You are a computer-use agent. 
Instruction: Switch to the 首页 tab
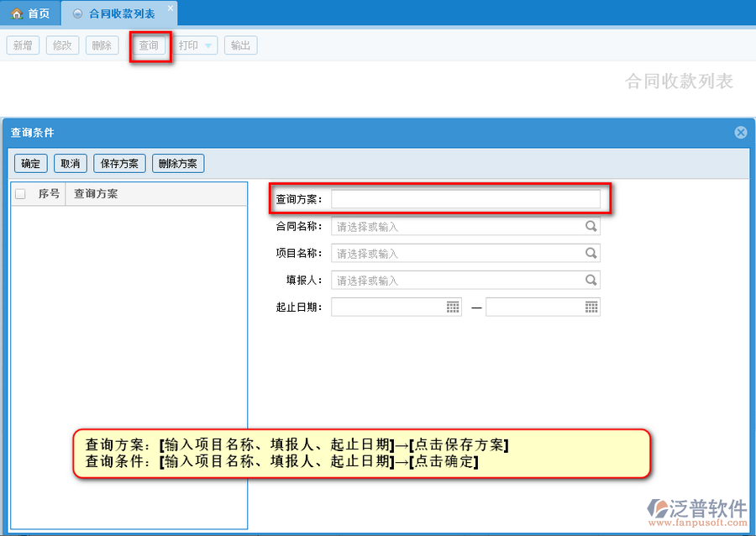[x=31, y=14]
